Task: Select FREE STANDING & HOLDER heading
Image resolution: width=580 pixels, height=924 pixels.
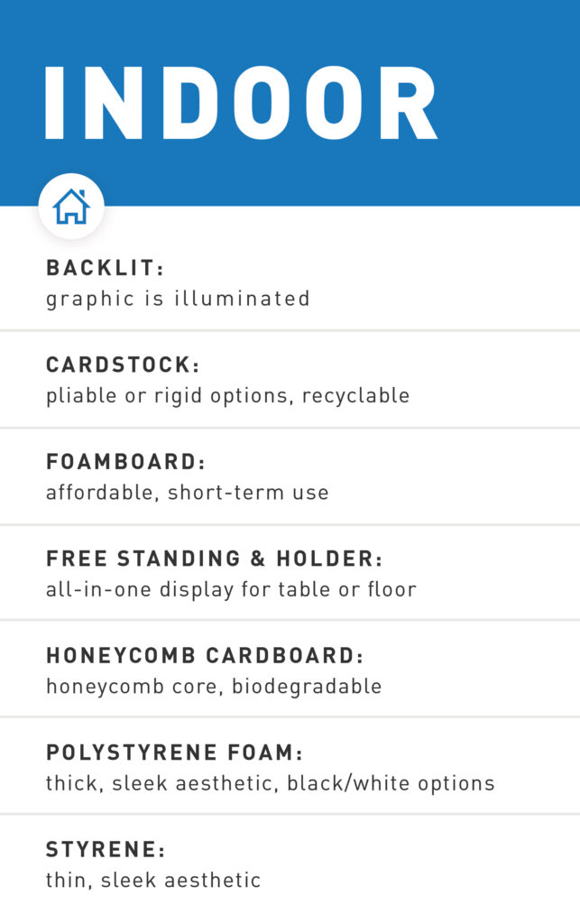Action: (215, 559)
